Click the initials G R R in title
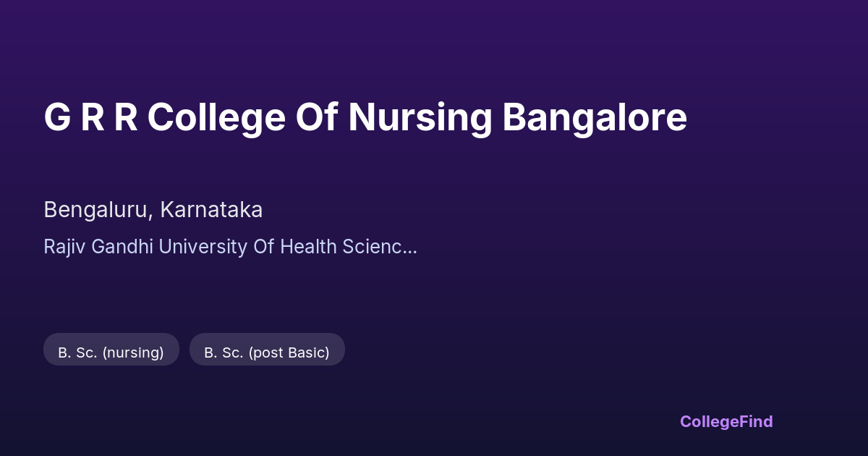Viewport: 868px width, 456px height. 90,118
